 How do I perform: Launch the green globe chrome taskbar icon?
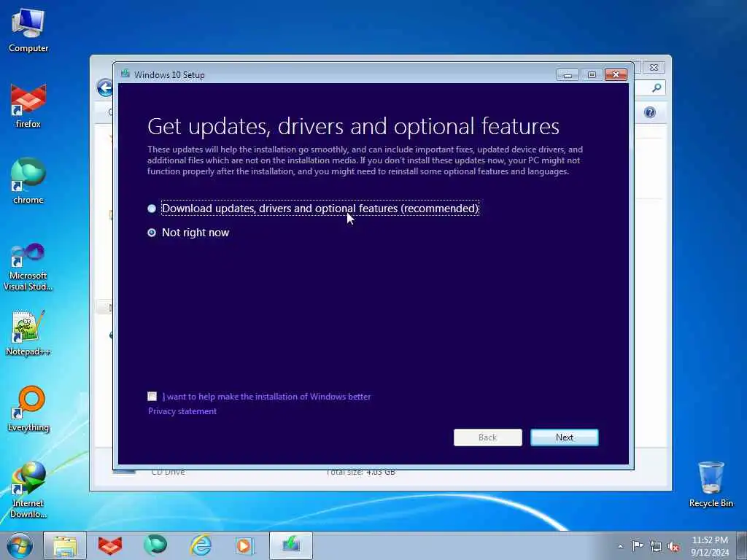coord(155,545)
